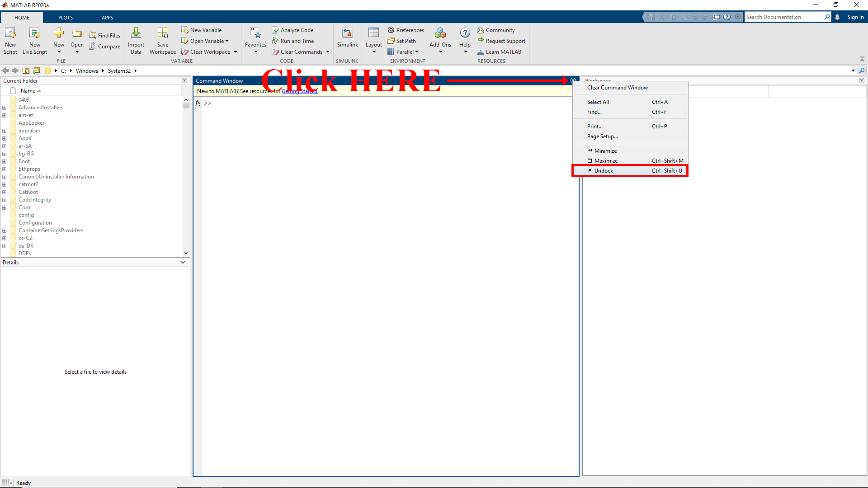Screen dimensions: 868x488
Task: Click Windows in the address path
Action: (87, 71)
